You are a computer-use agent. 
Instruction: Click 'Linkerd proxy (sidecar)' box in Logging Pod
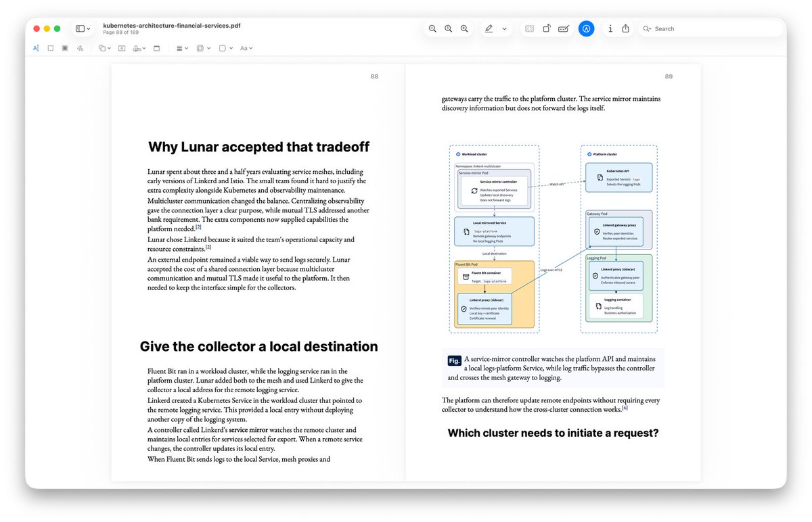(615, 276)
